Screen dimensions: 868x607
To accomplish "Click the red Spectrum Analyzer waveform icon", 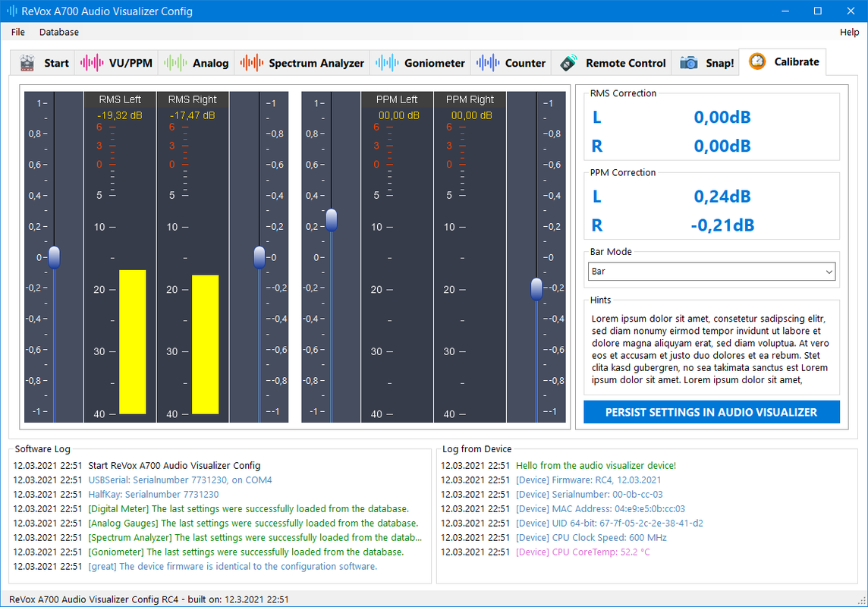I will tap(252, 63).
